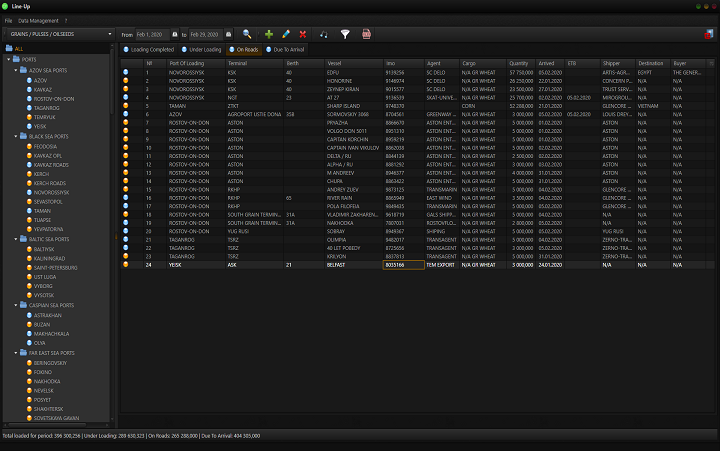Click the pencil edit record icon
Viewport: 720px width, 451px height.
tap(286, 34)
